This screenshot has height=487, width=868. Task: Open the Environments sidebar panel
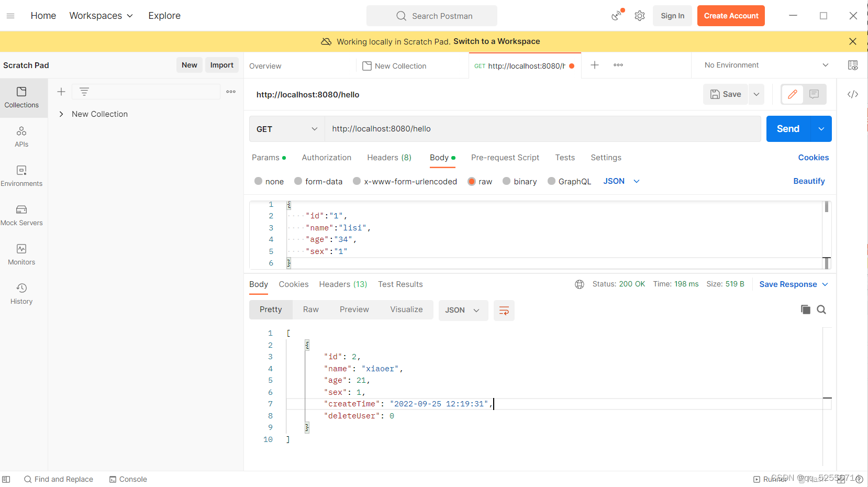21,176
